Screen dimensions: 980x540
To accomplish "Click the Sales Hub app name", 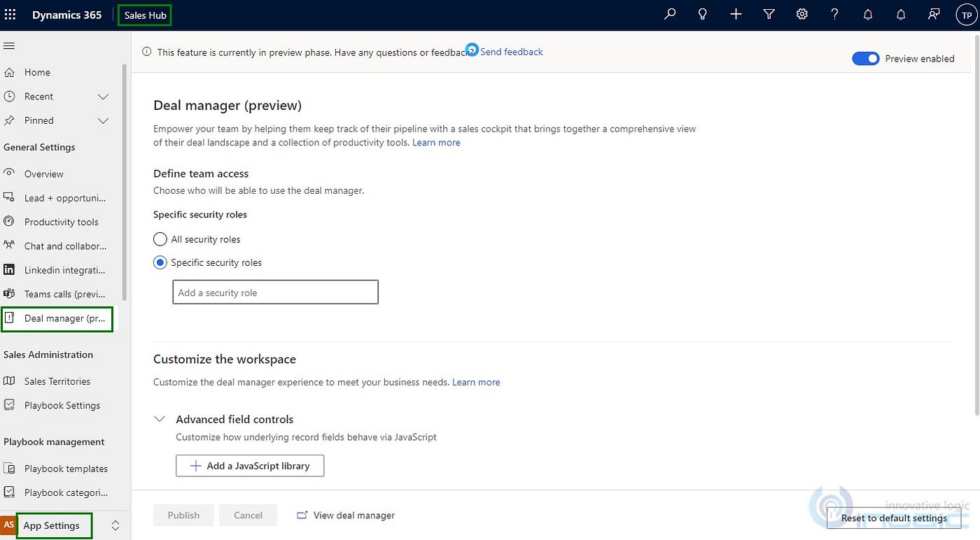I will click(x=145, y=15).
